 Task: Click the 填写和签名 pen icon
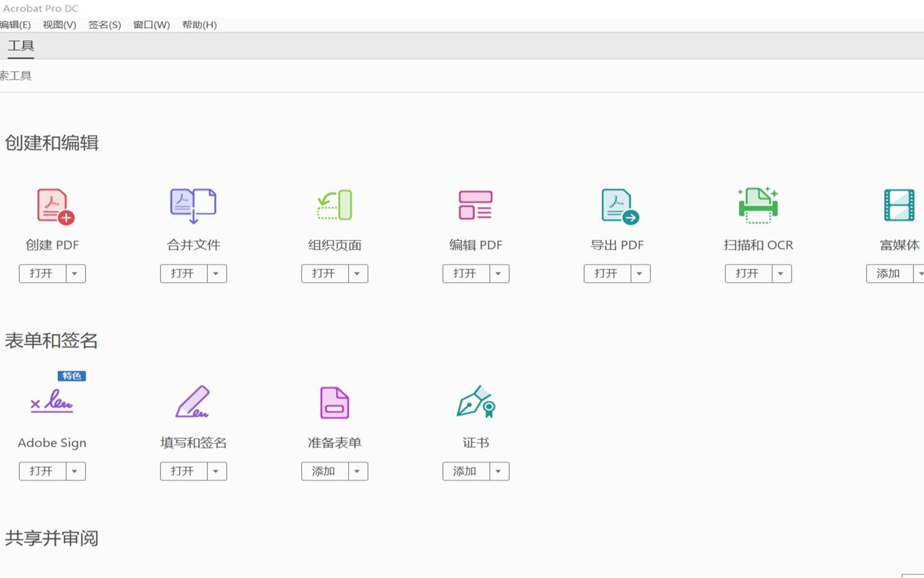[x=192, y=402]
